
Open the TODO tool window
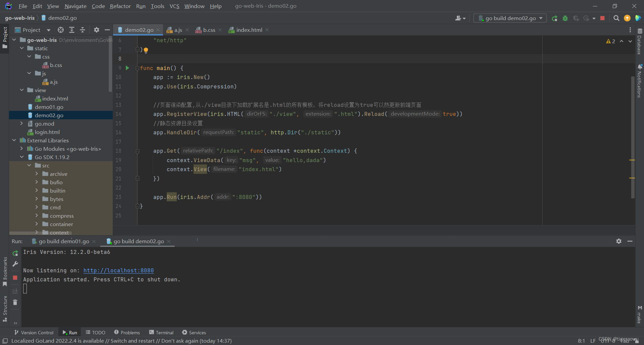point(96,333)
